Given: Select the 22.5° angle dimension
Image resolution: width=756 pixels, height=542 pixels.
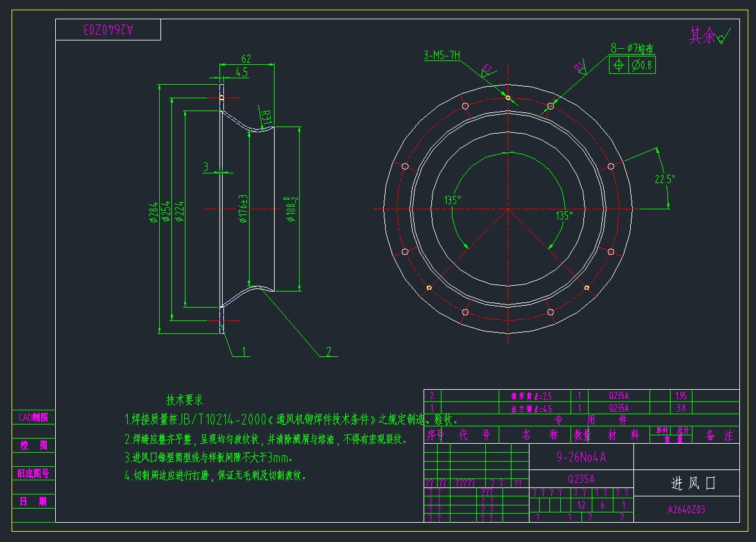Looking at the screenshot, I should tap(664, 180).
